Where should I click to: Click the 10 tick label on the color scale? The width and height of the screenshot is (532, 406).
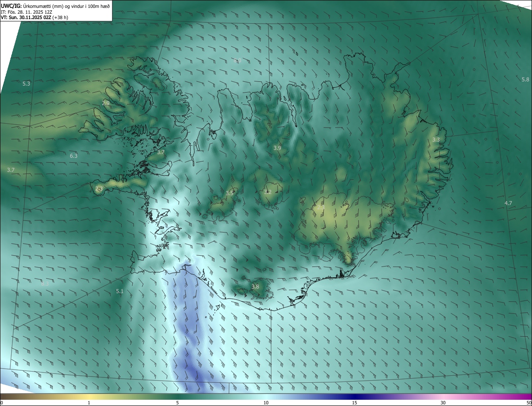pyautogui.click(x=266, y=403)
